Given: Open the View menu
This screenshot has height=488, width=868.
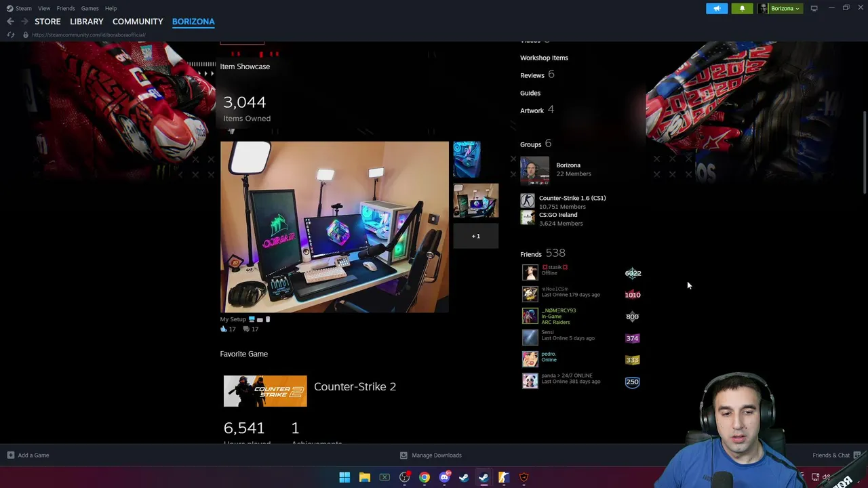Looking at the screenshot, I should [x=44, y=8].
